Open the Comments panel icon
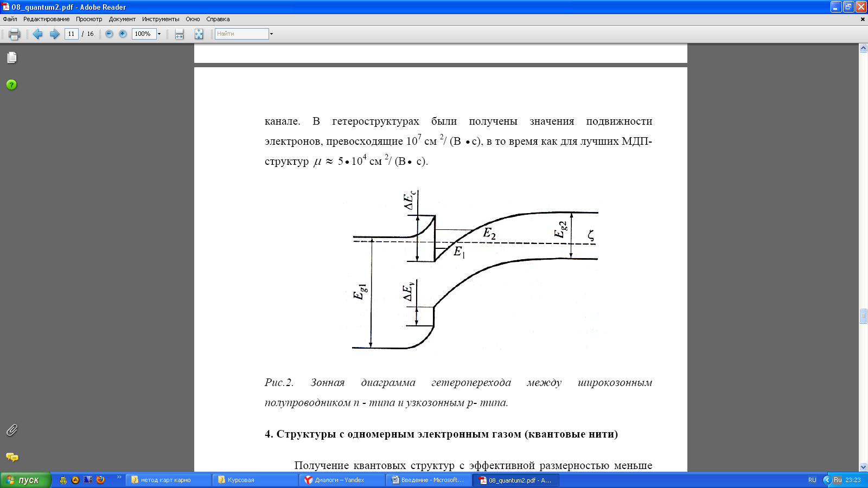 tap(11, 457)
